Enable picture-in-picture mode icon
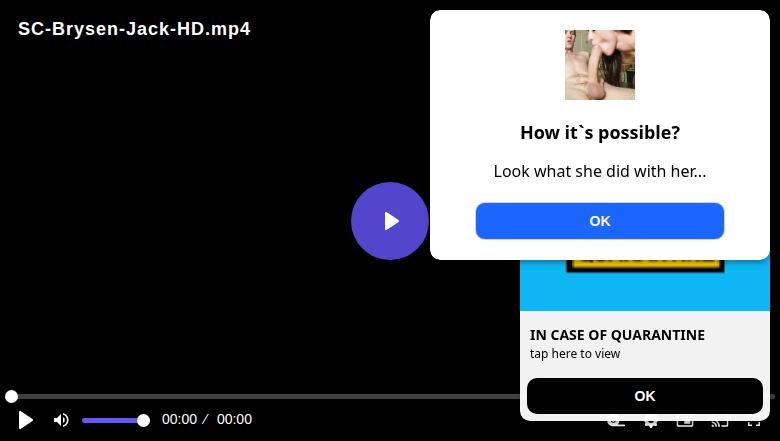780x441 pixels. [685, 424]
